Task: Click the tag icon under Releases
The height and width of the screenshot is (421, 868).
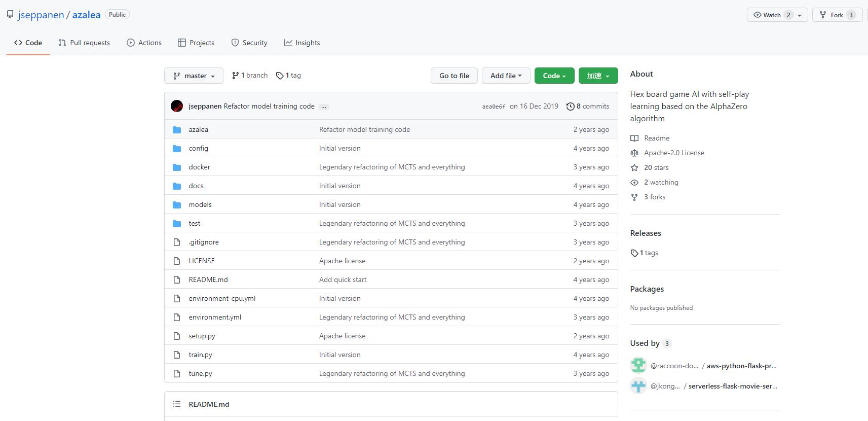Action: point(634,253)
